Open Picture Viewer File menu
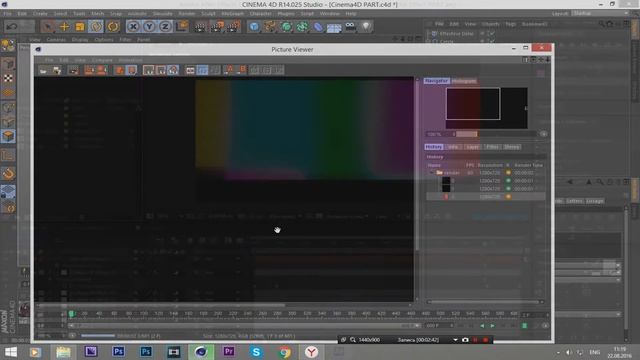This screenshot has width=640, height=360. (x=49, y=60)
